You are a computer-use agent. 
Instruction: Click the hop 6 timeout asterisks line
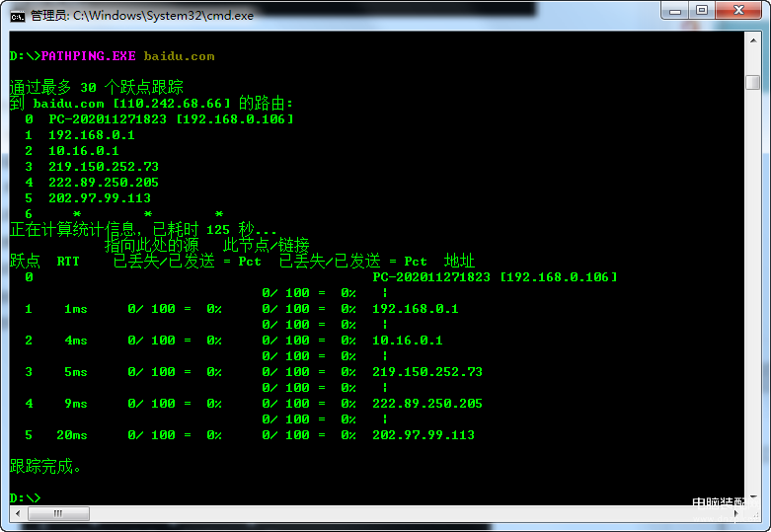coord(124,214)
